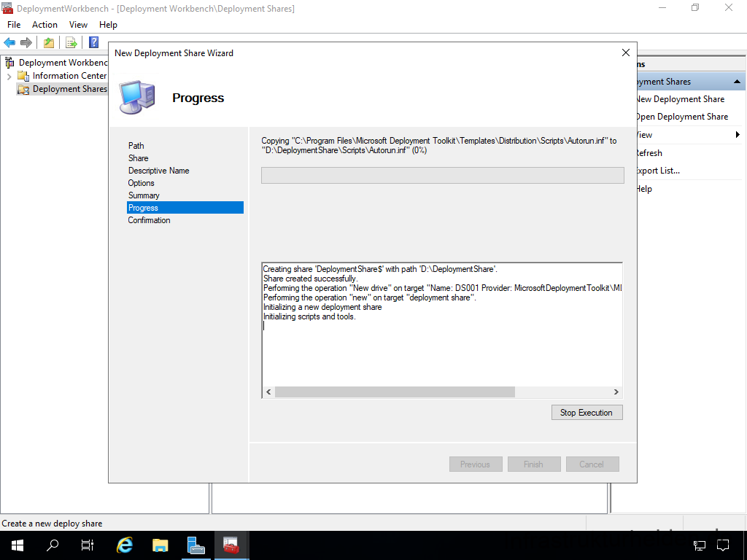This screenshot has height=560, width=747.
Task: Click New Deployment Share action link
Action: pos(681,99)
